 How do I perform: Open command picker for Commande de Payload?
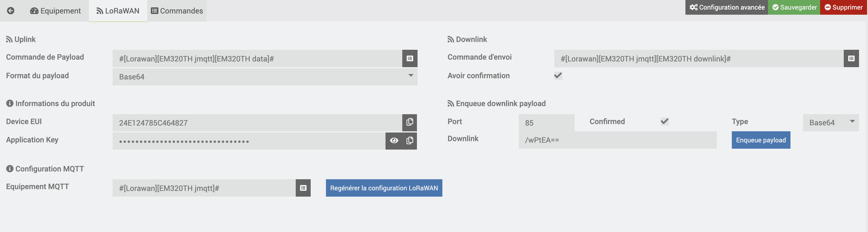tap(410, 59)
